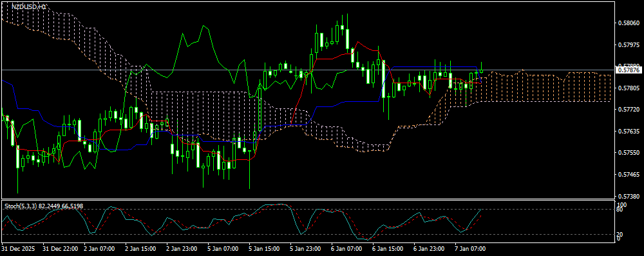Click the 0.57465 price axis label

click(629, 175)
